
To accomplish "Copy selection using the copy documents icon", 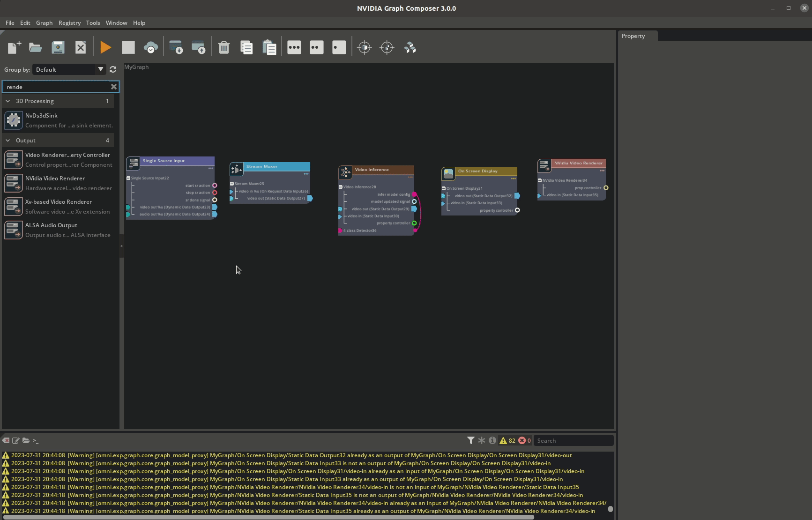I will [246, 47].
